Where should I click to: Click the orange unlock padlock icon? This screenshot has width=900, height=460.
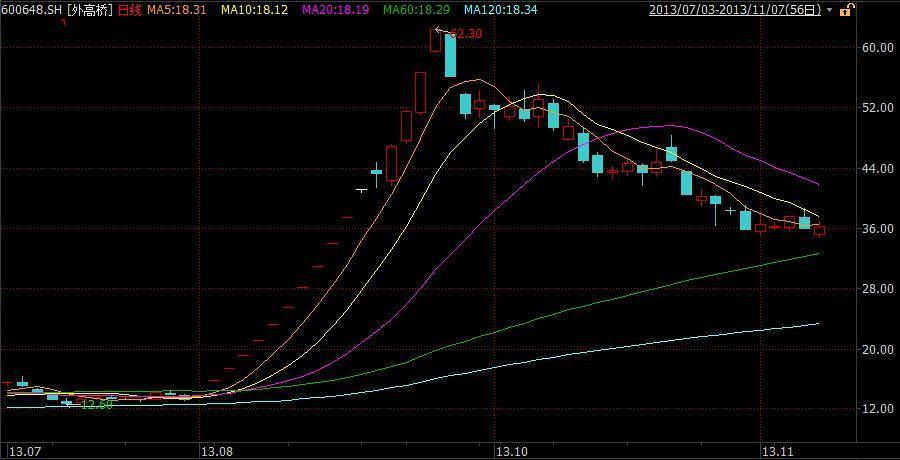coord(845,10)
